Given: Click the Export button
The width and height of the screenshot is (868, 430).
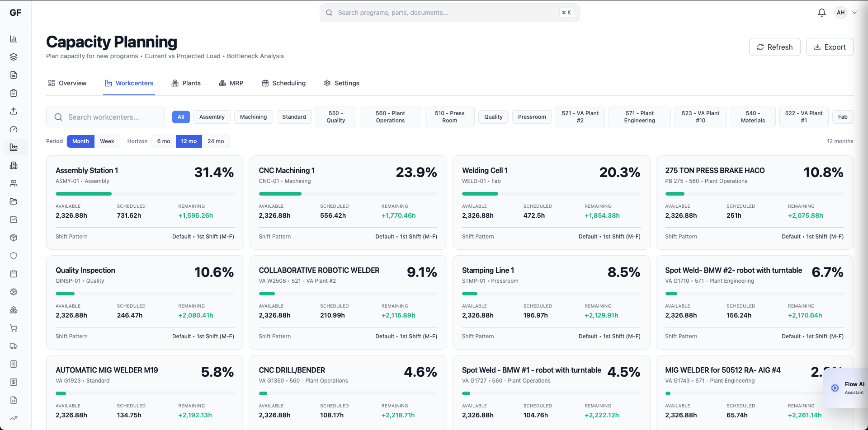Looking at the screenshot, I should [x=830, y=47].
